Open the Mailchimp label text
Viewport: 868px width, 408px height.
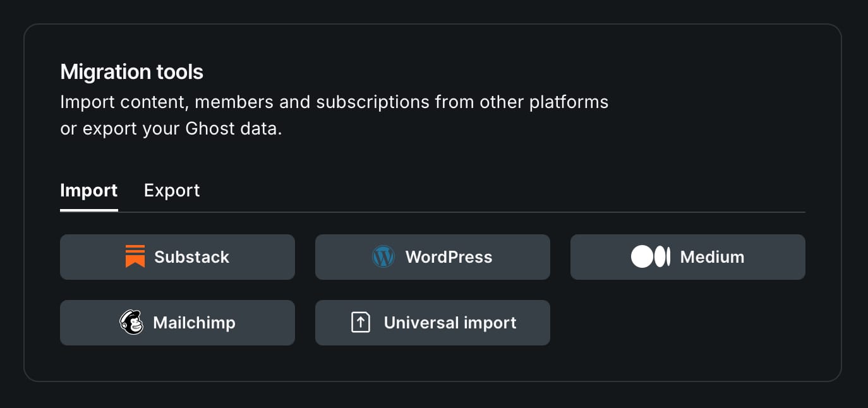tap(194, 323)
